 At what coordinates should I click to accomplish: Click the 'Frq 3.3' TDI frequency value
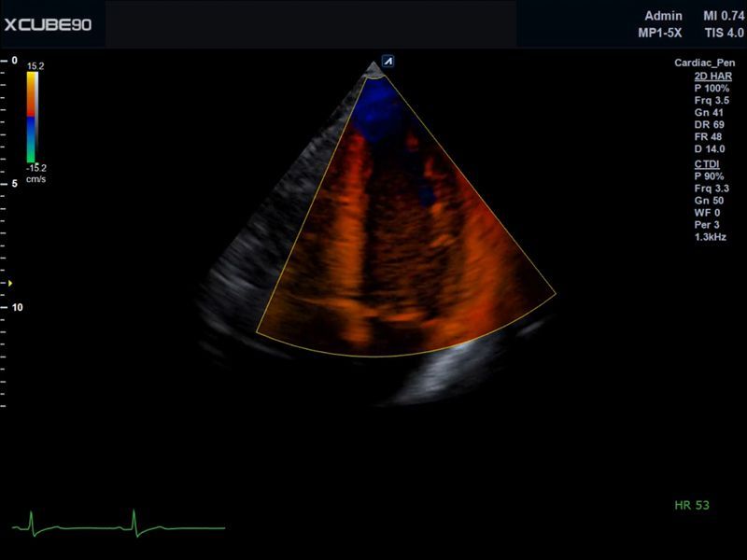712,189
